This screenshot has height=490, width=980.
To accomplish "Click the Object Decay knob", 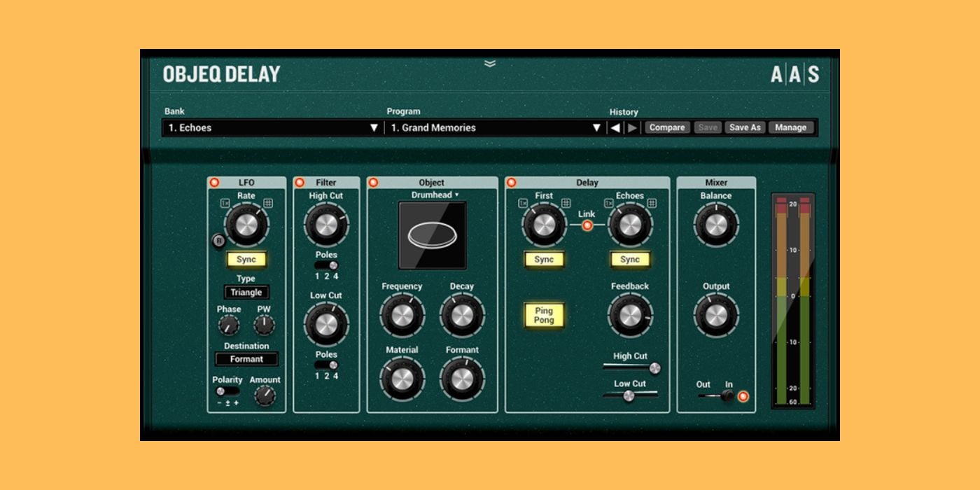I will click(x=462, y=315).
